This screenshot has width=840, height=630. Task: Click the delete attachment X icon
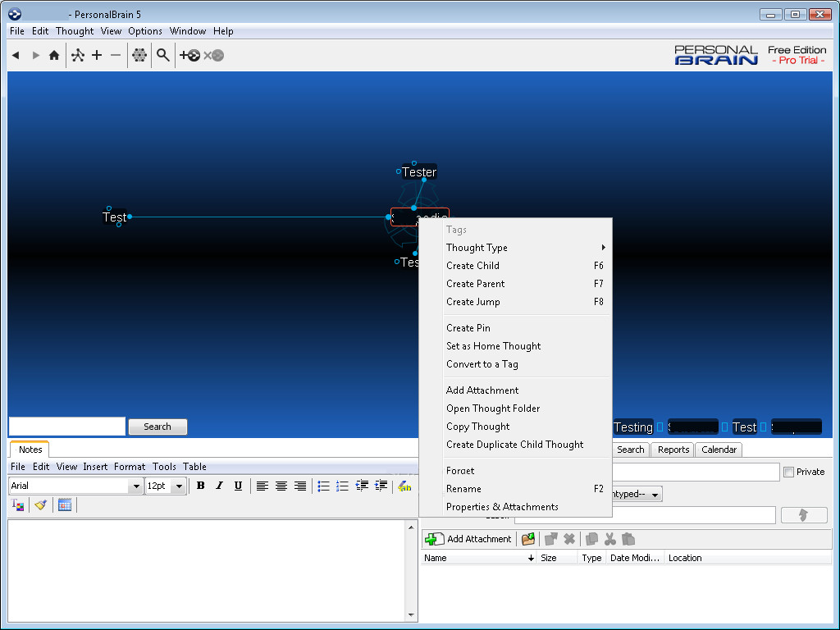pyautogui.click(x=569, y=539)
